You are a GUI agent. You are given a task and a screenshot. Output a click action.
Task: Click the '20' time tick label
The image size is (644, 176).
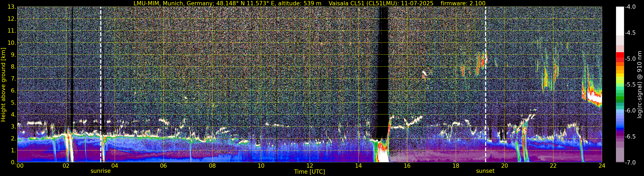[x=505, y=166]
